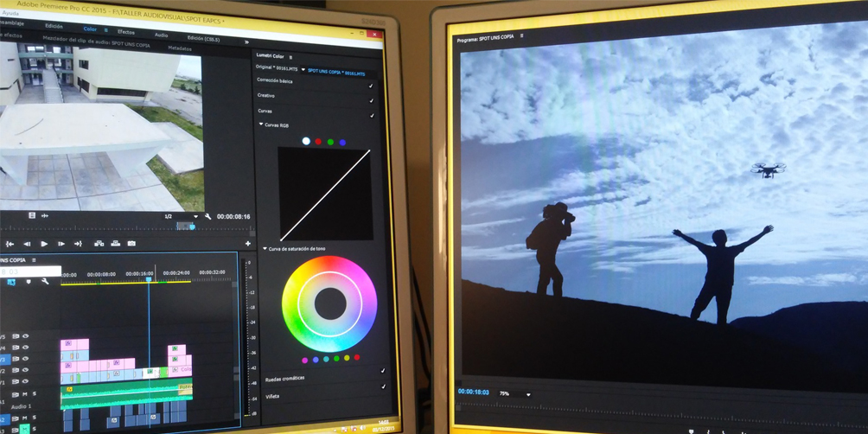The image size is (868, 434).
Task: Switch to the Edición workspace
Action: 54,26
